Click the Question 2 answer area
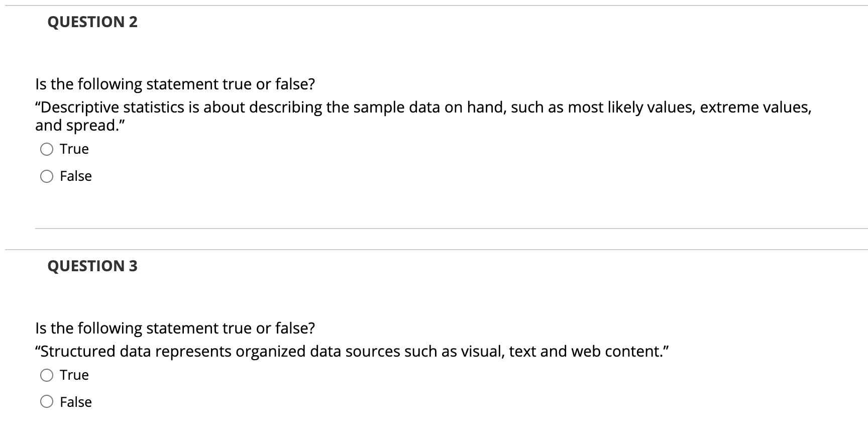Viewport: 868px width, 438px height. 65,162
